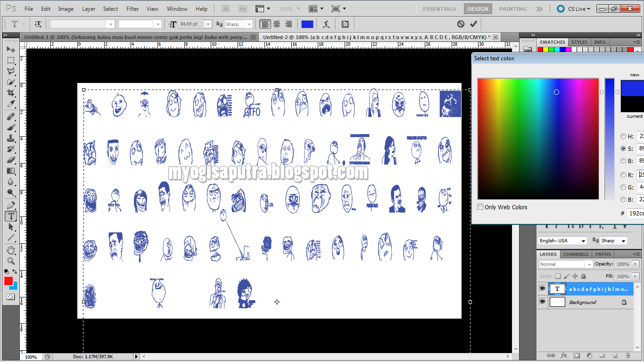Select the Dodge tool
This screenshot has height=362, width=644.
pyautogui.click(x=10, y=192)
